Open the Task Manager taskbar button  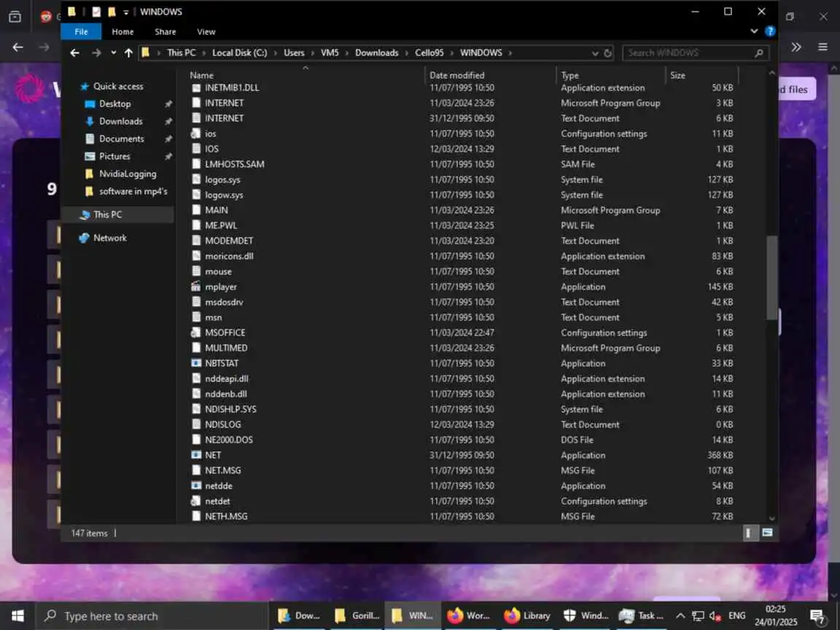[x=641, y=616]
